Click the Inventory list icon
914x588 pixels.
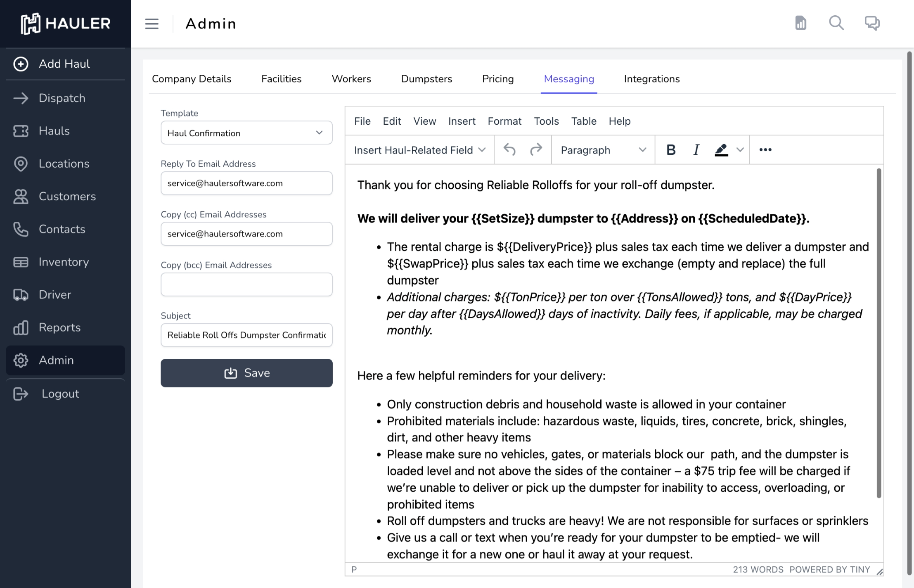[21, 262]
